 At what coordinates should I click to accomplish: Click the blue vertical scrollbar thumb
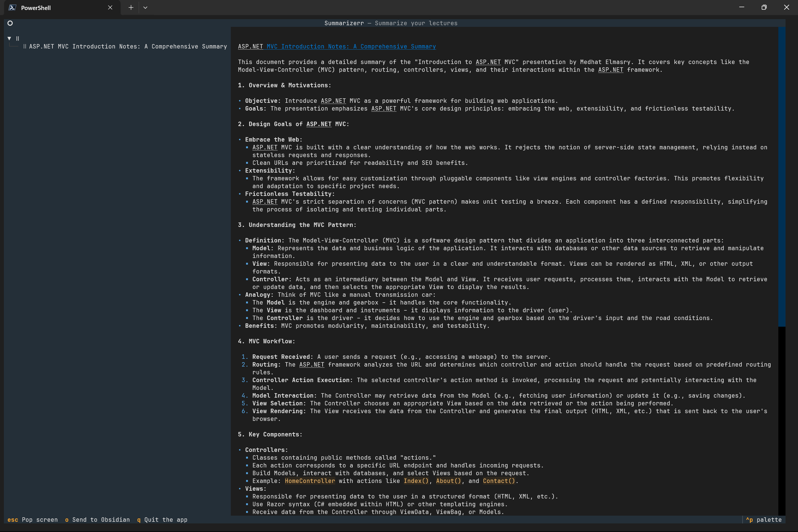click(781, 177)
